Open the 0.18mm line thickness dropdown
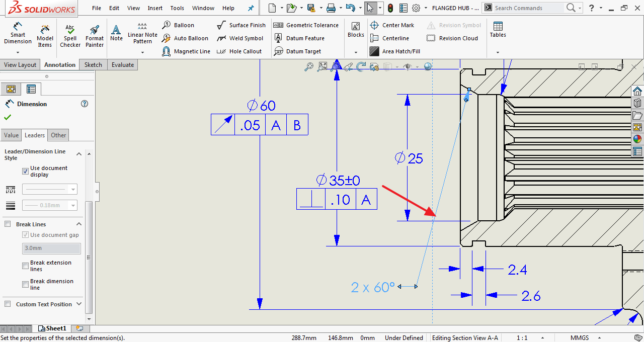 click(50, 205)
